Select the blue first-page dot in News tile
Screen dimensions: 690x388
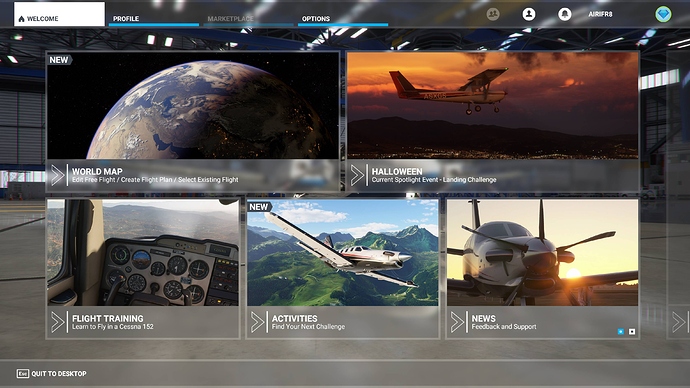click(x=620, y=331)
